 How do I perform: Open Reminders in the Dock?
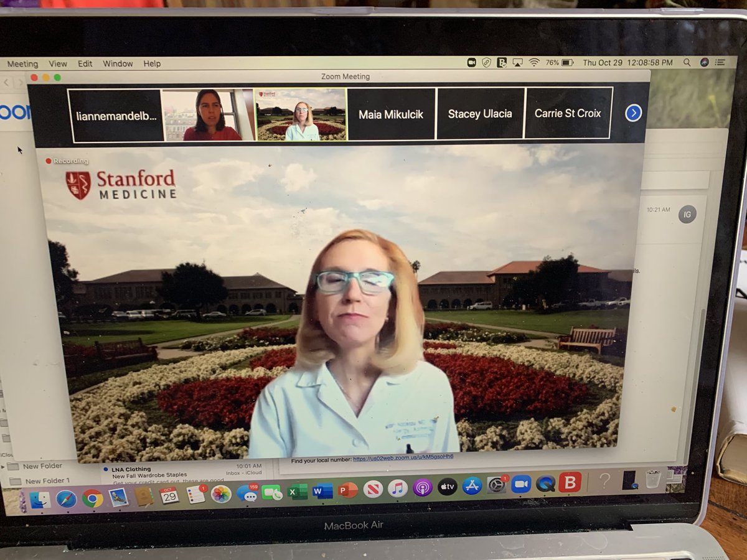click(x=196, y=495)
